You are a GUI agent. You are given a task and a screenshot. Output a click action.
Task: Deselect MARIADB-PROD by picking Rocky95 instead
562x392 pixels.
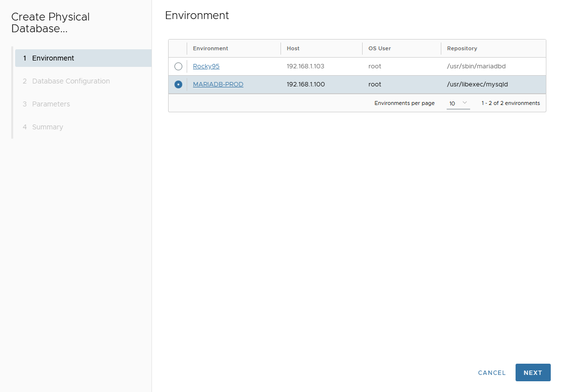tap(178, 66)
